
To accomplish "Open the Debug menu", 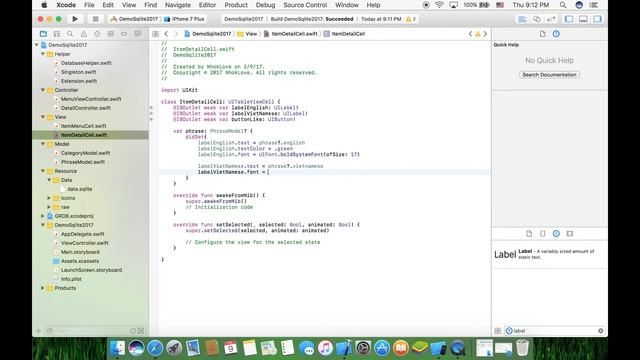I will 265,5.
